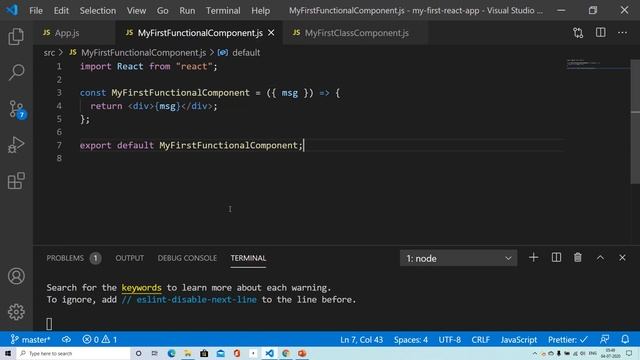Open the Search view in activity bar
The width and height of the screenshot is (640, 360).
pyautogui.click(x=16, y=72)
